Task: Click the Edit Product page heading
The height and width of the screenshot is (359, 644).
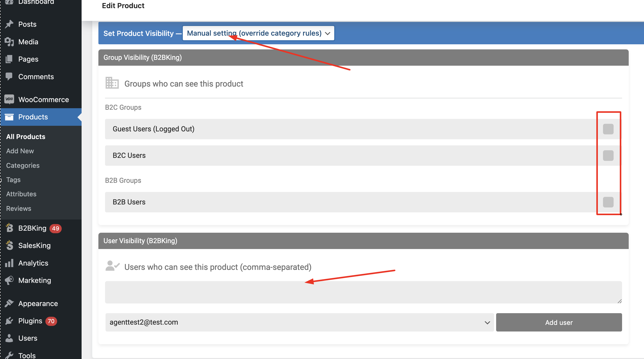Action: [x=123, y=6]
